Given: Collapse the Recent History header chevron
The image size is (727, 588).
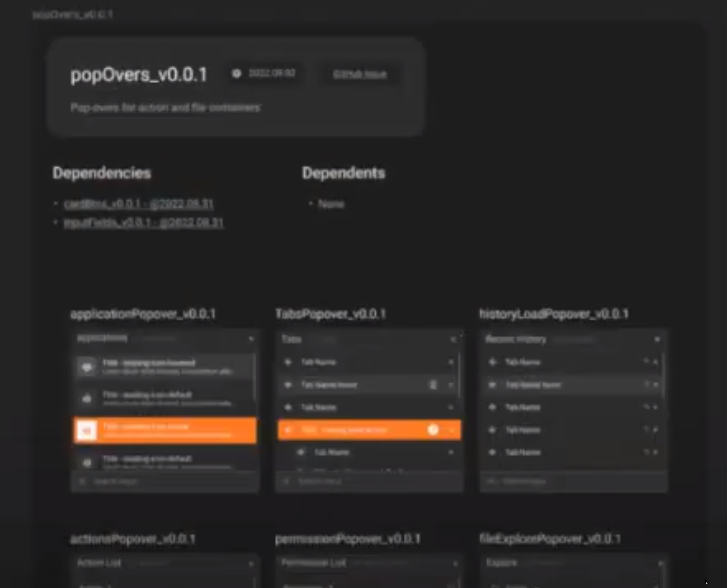Looking at the screenshot, I should [x=657, y=339].
